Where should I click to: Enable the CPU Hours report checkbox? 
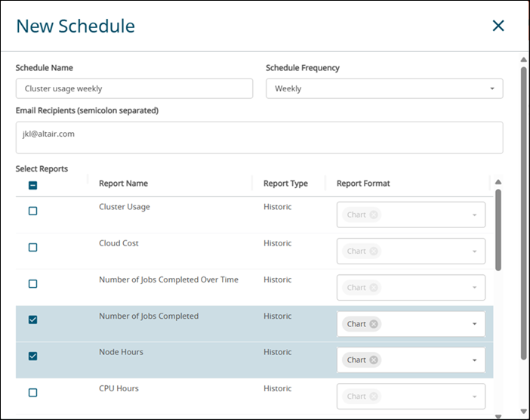click(x=32, y=392)
